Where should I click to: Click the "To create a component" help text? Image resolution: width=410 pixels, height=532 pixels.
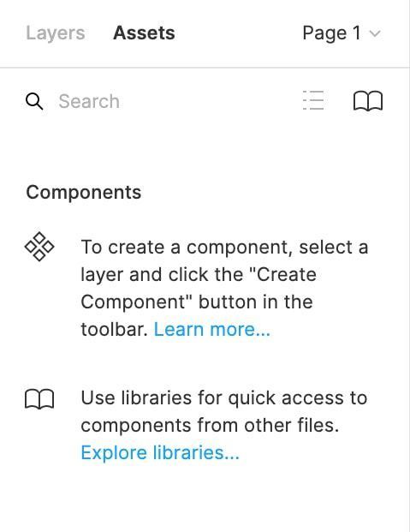[x=224, y=288]
